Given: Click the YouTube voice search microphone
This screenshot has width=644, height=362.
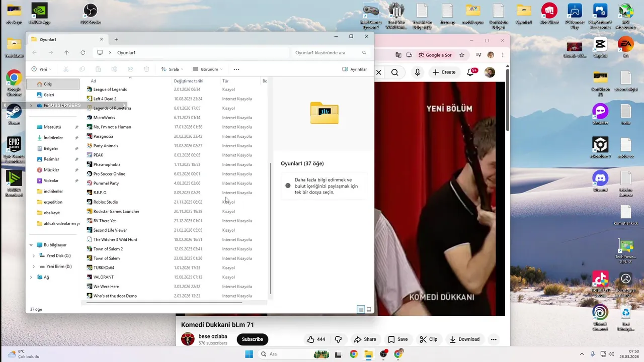Looking at the screenshot, I should 418,72.
